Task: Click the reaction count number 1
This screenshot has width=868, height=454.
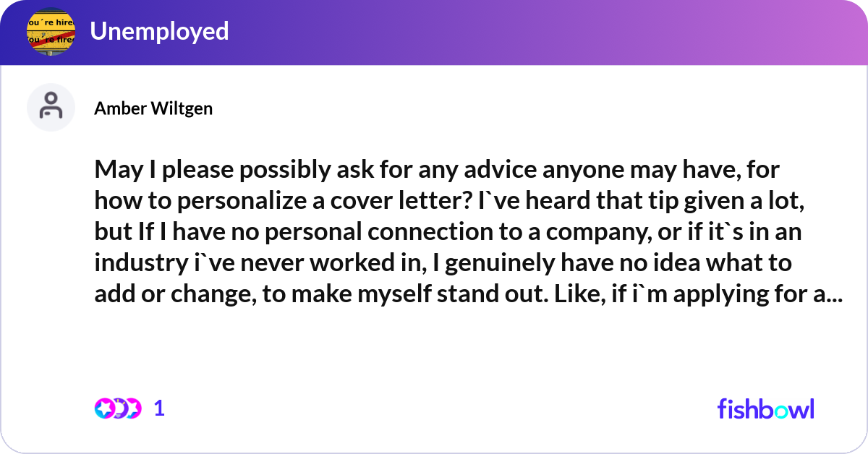Action: point(160,408)
